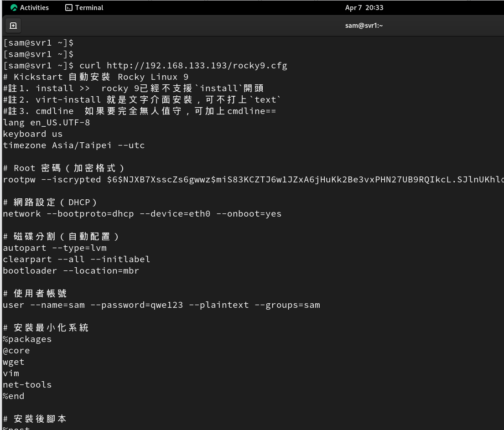Screen dimensions: 504x430
Task: Click the network --bootproto=dhcp line
Action: coord(142,214)
